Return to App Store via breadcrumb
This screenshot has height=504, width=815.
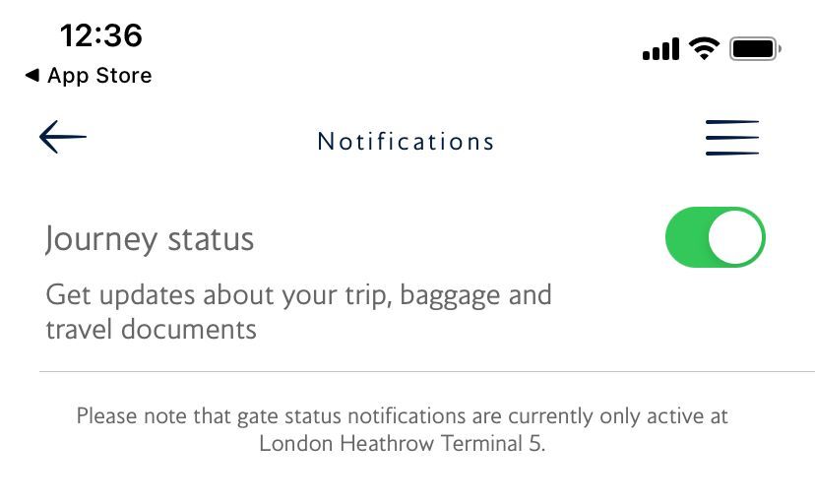[99, 76]
